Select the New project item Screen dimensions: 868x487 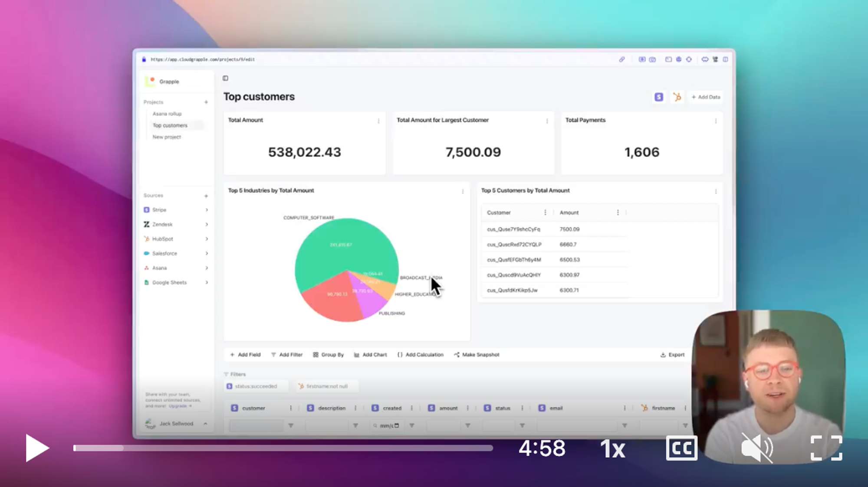(167, 137)
